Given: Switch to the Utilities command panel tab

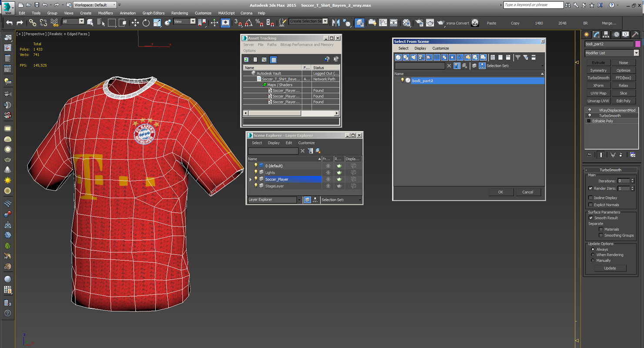Looking at the screenshot, I should [x=635, y=34].
